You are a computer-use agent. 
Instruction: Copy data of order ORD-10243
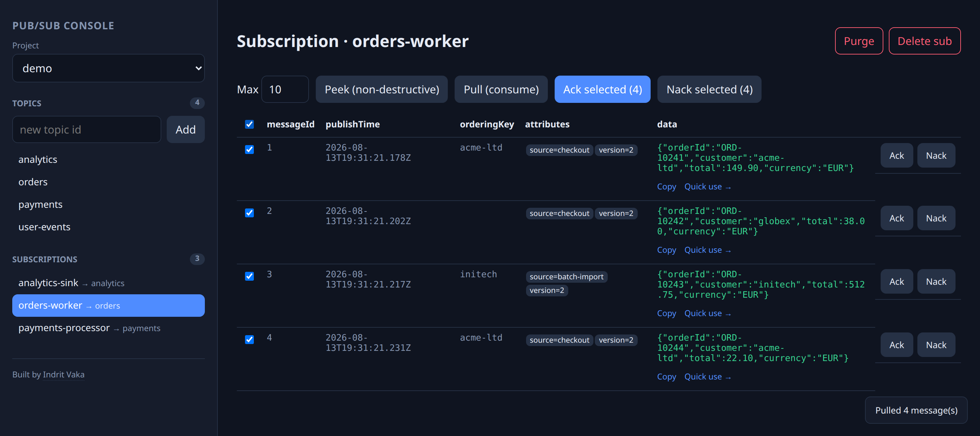click(x=667, y=313)
